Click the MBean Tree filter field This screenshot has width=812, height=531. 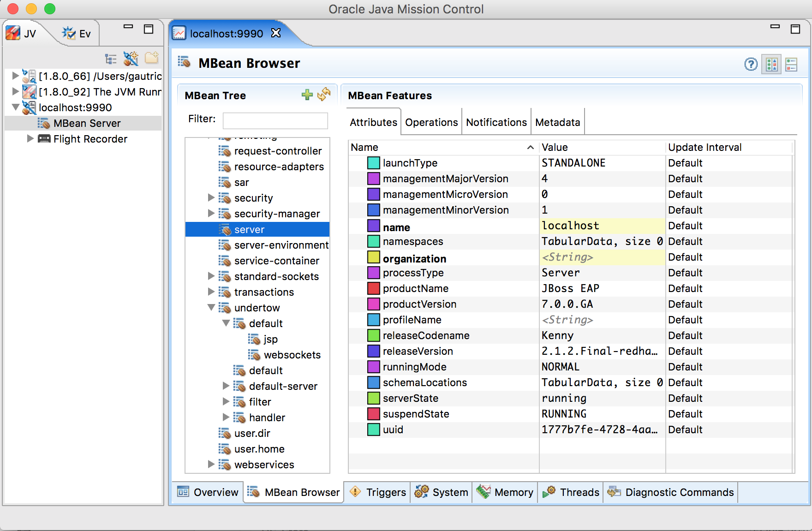275,120
